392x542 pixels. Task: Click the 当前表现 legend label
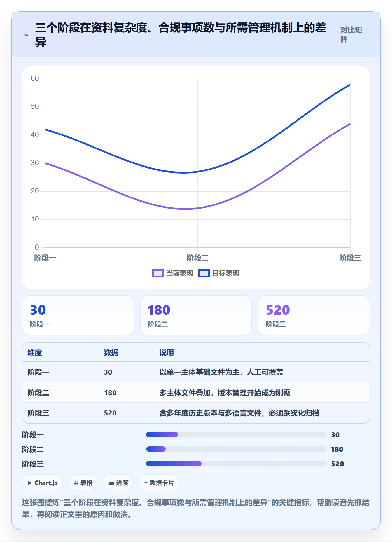coord(179,273)
